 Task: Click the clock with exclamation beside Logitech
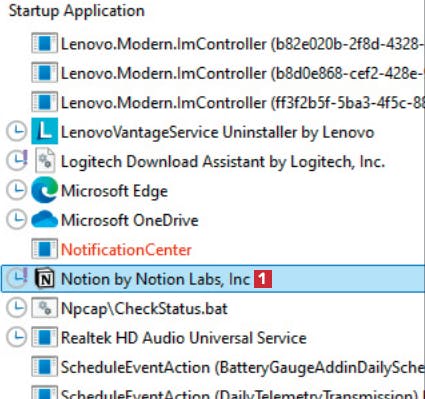[x=17, y=160]
